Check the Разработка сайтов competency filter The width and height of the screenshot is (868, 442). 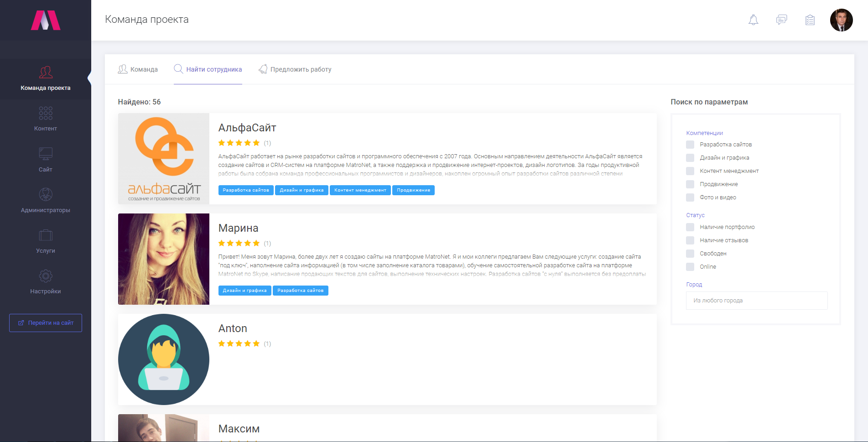point(690,145)
